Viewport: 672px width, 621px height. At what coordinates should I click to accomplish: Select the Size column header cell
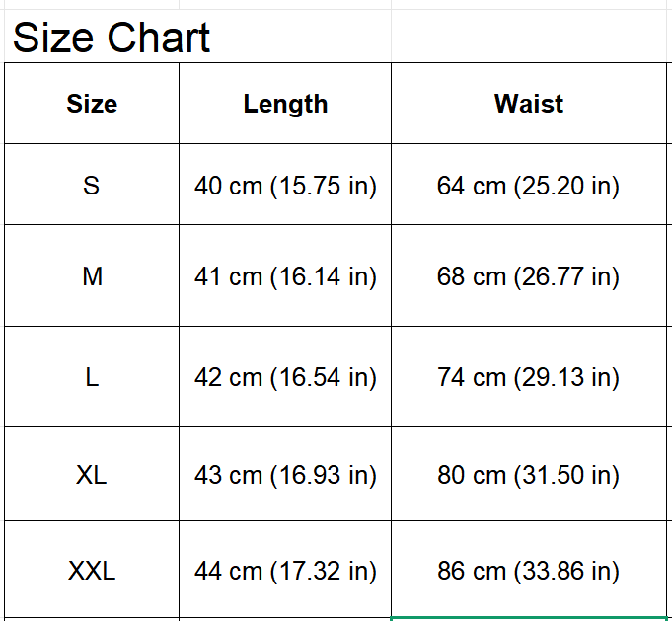click(92, 104)
